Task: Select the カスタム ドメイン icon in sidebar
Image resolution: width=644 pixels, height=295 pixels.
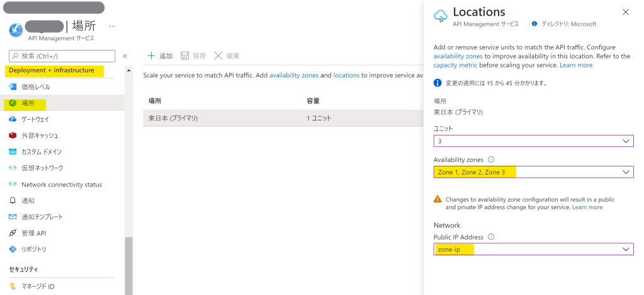Action: [13, 152]
